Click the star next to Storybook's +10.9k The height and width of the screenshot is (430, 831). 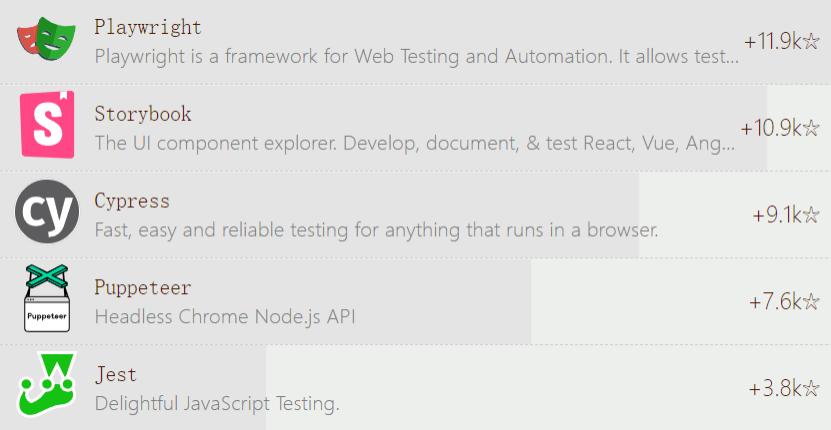click(811, 128)
